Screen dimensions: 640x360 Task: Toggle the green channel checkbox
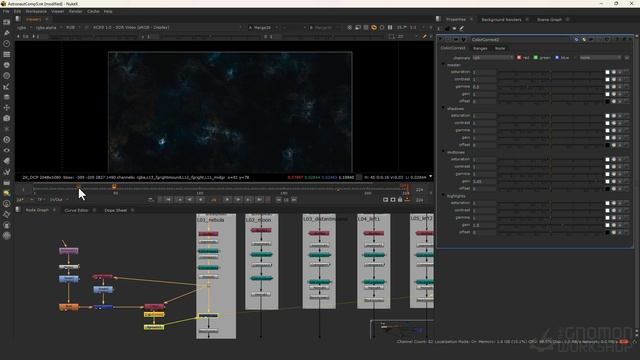pos(536,58)
